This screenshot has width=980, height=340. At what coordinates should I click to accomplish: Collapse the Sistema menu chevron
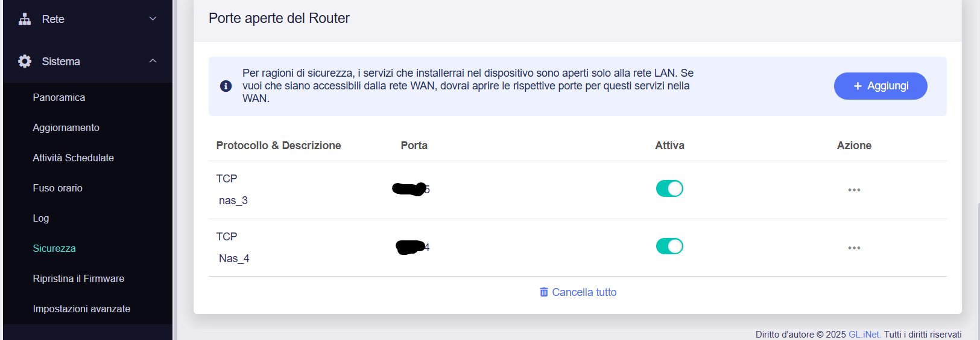[153, 61]
